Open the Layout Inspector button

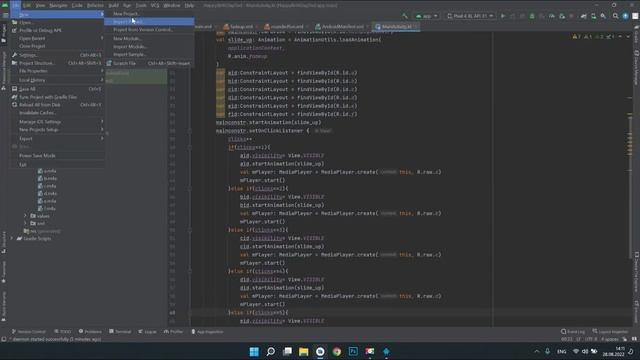(611, 331)
